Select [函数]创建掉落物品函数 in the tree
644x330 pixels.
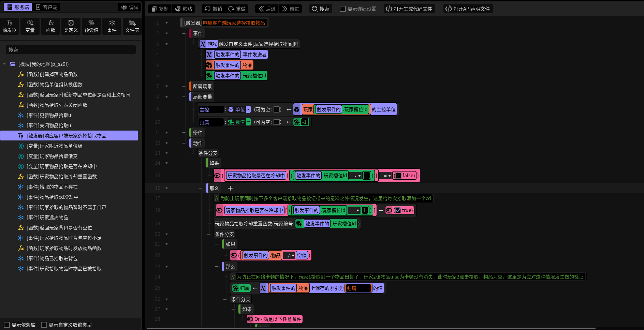(x=52, y=74)
